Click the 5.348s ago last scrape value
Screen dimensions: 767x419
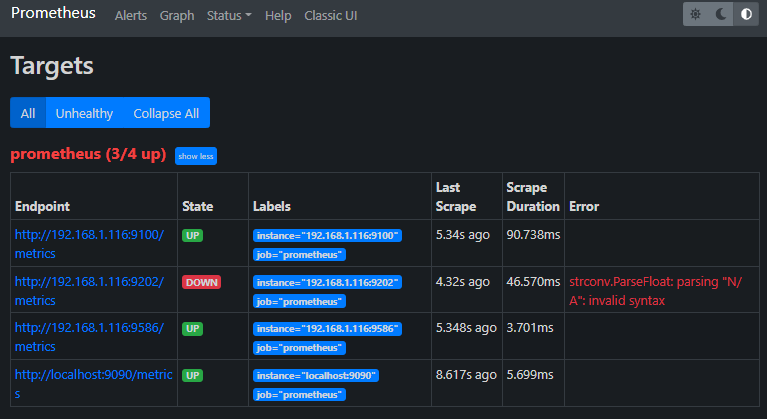point(466,328)
